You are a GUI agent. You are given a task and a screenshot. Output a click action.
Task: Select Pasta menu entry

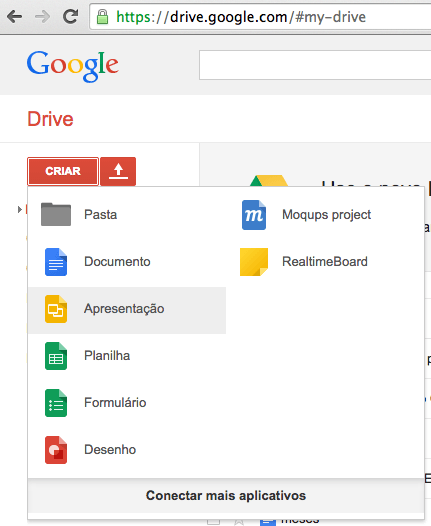point(127,215)
